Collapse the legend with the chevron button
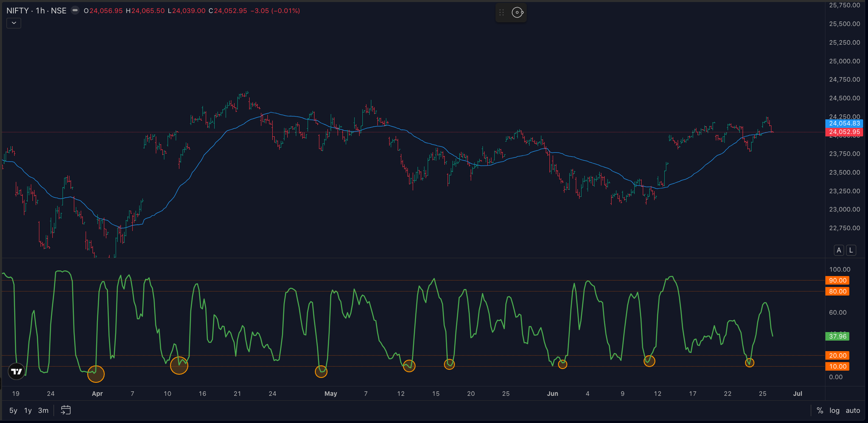The height and width of the screenshot is (423, 868). (14, 23)
